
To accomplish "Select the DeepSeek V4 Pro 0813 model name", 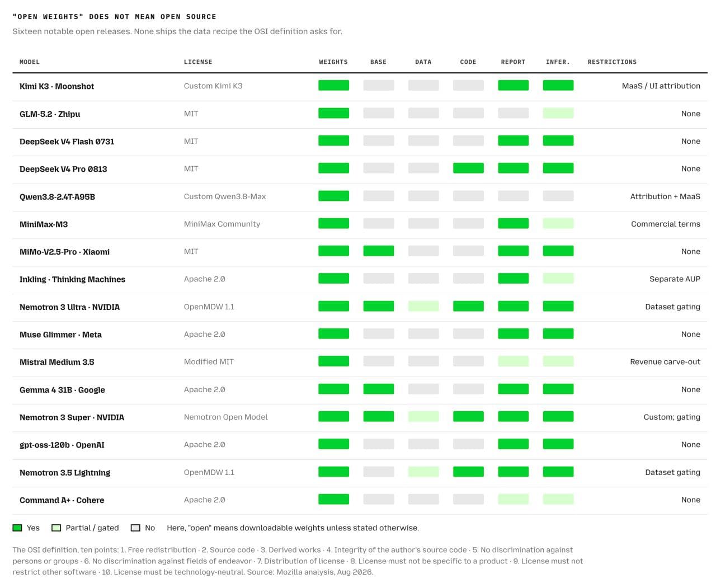I will tap(63, 169).
